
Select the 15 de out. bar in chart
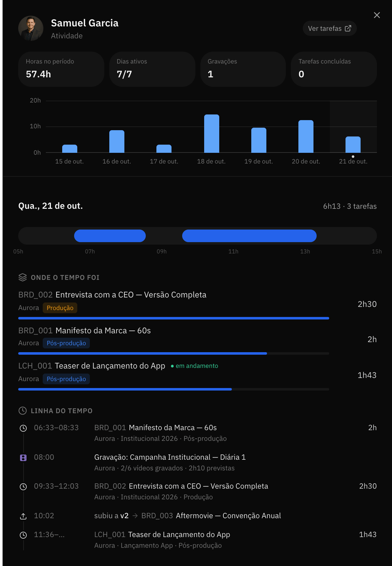click(x=70, y=149)
